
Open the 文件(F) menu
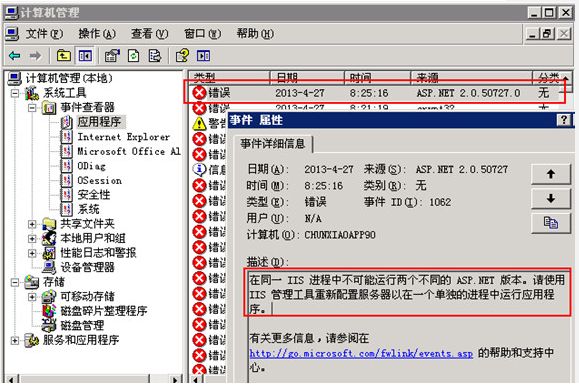44,34
